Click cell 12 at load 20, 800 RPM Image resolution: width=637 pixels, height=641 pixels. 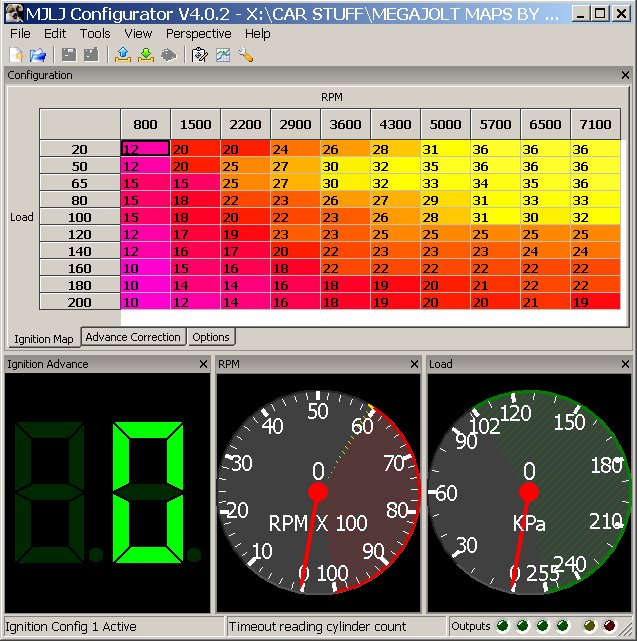pyautogui.click(x=145, y=149)
